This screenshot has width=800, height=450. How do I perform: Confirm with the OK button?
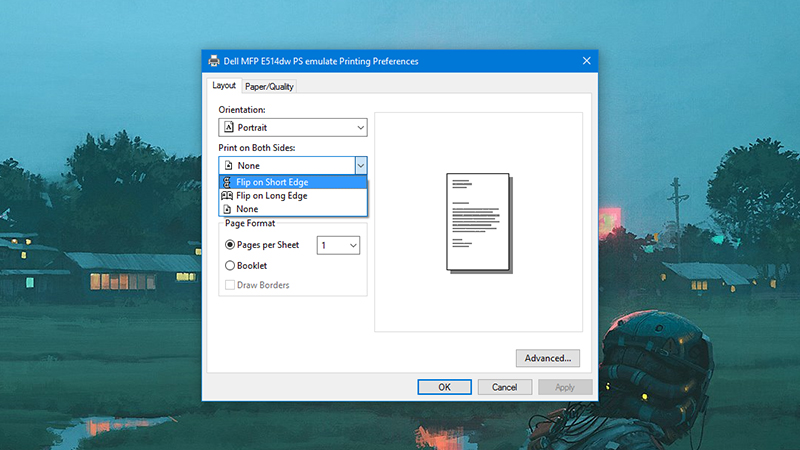[444, 387]
